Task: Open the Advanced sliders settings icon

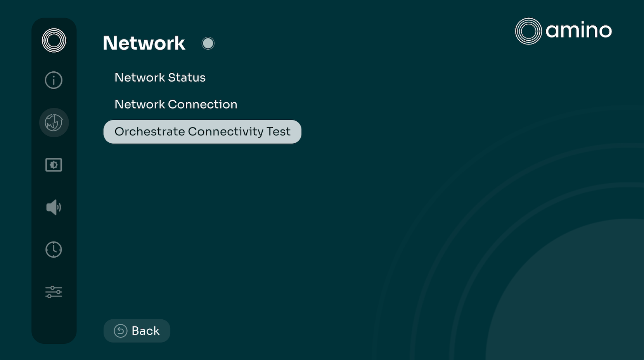Action: pos(54,292)
